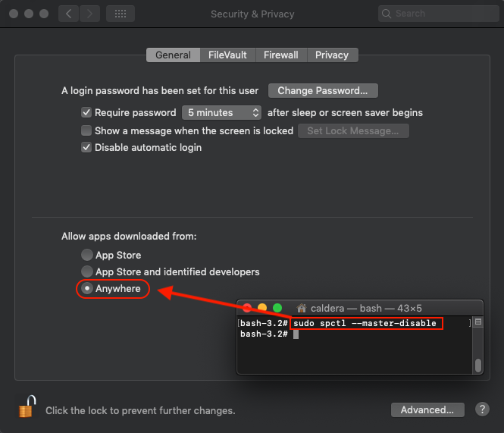Click the Change Password button
This screenshot has width=504, height=433.
(323, 91)
